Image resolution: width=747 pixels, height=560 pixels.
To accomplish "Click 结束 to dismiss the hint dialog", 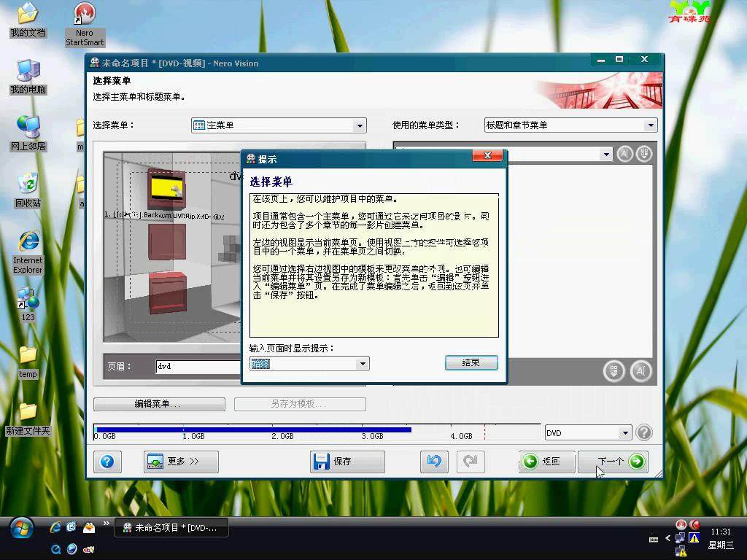I will pos(471,363).
